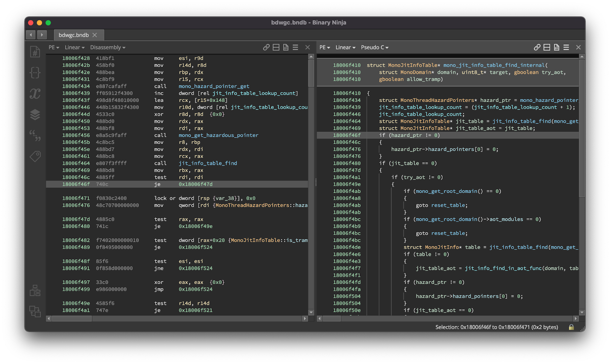Split the Disassembly pane with split icon
610x364 pixels.
[x=276, y=47]
